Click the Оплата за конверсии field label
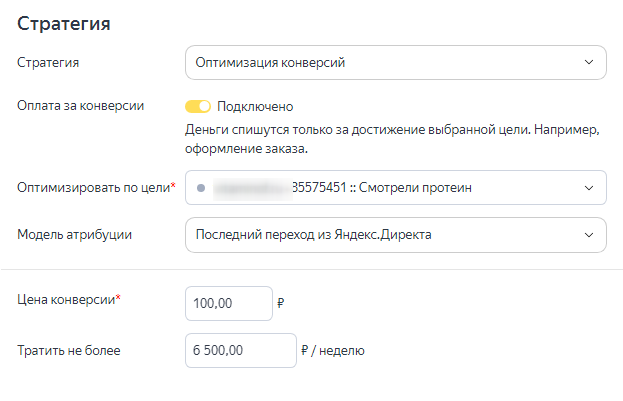Viewport: 623px width, 401px height. (x=81, y=106)
